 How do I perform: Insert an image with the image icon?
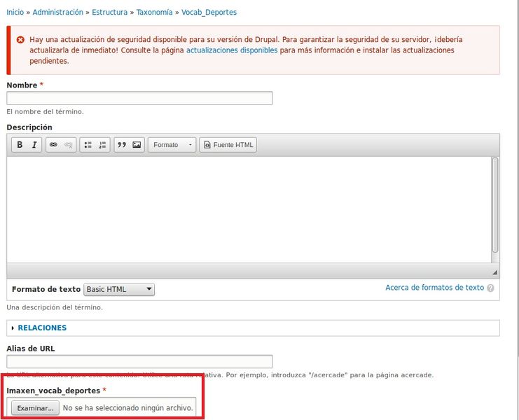pyautogui.click(x=137, y=145)
